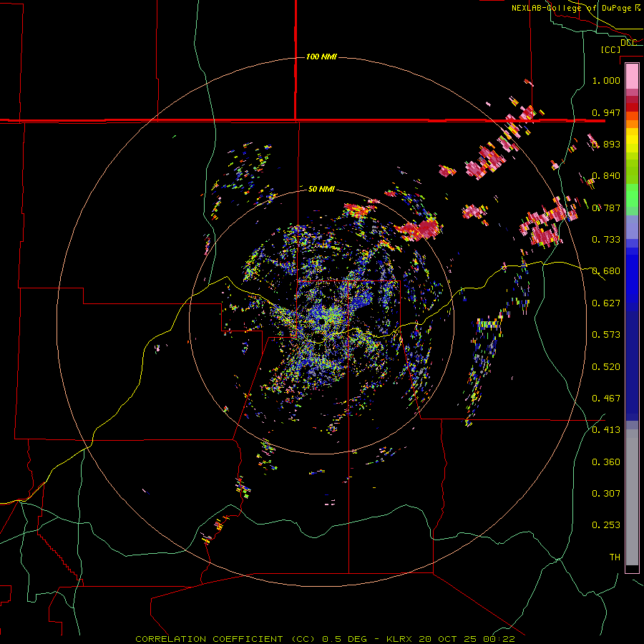The image size is (644, 644).
Task: Click the 100 NMI range ring label
Action: pos(321,57)
